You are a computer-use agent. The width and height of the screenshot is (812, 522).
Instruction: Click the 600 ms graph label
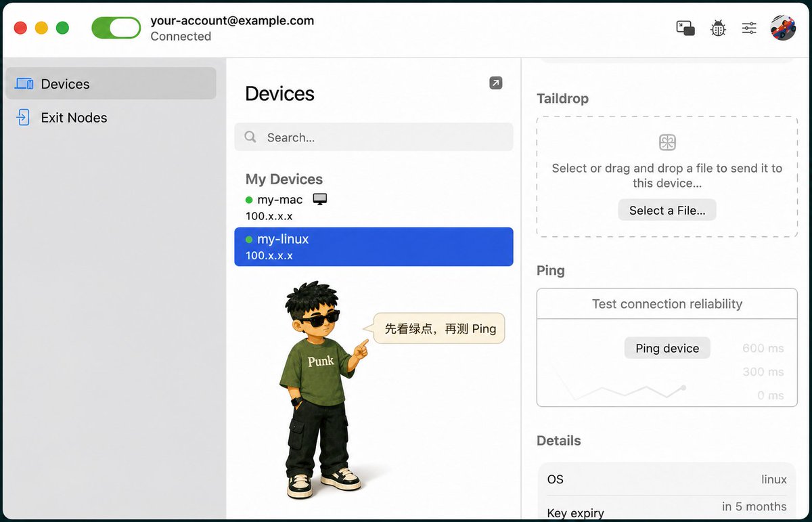tap(763, 348)
